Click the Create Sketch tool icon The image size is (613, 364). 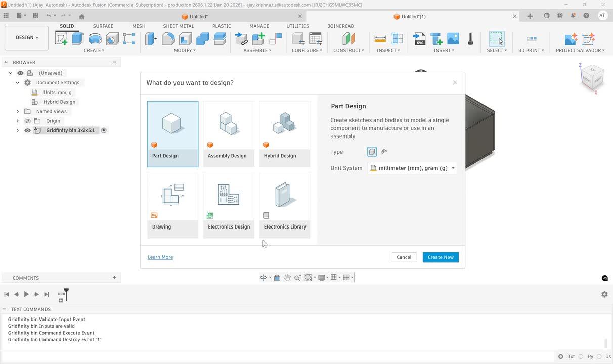[61, 39]
